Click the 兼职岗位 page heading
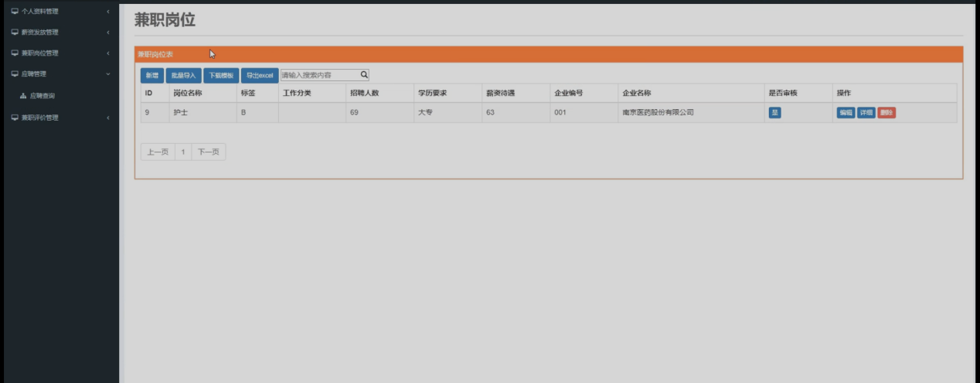 coord(165,20)
